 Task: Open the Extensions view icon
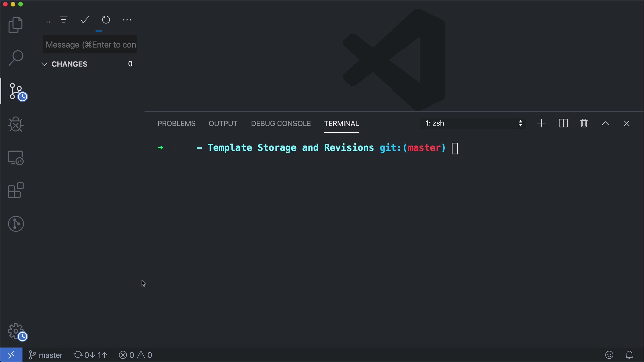pyautogui.click(x=15, y=190)
